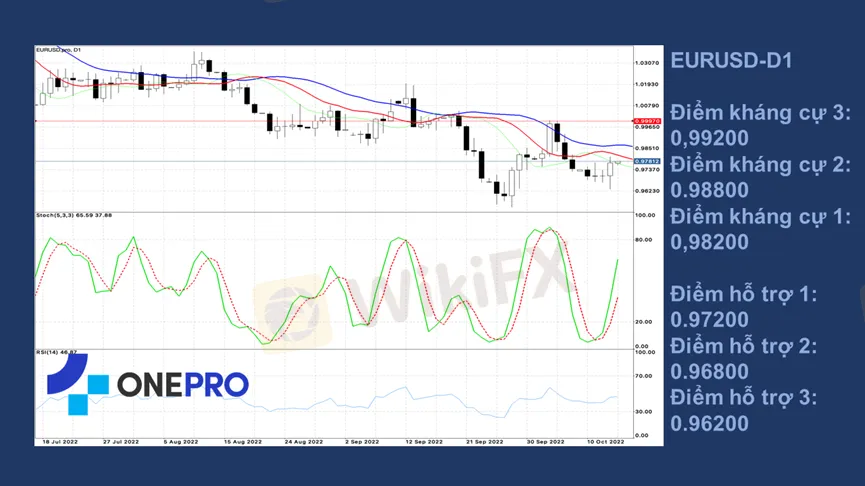This screenshot has width=865, height=486.
Task: Click the Điểm hỗ trợ 3 value 0.96200
Action: point(709,423)
